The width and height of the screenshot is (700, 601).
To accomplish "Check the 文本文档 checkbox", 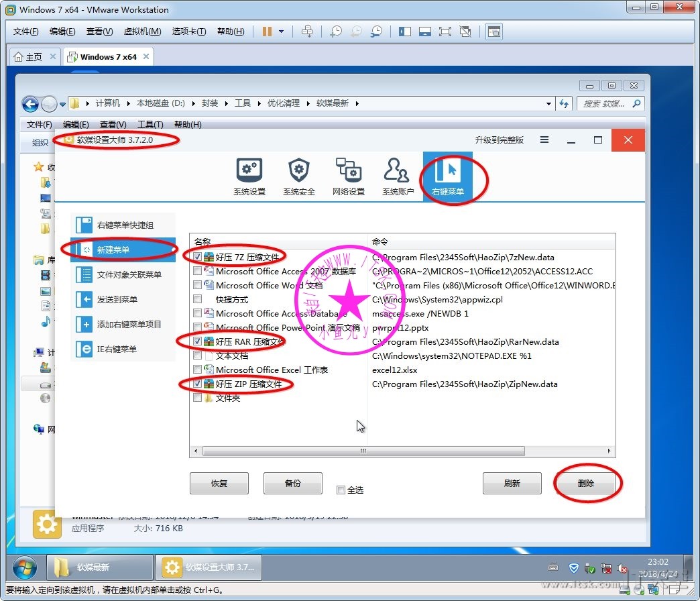I will pos(197,356).
